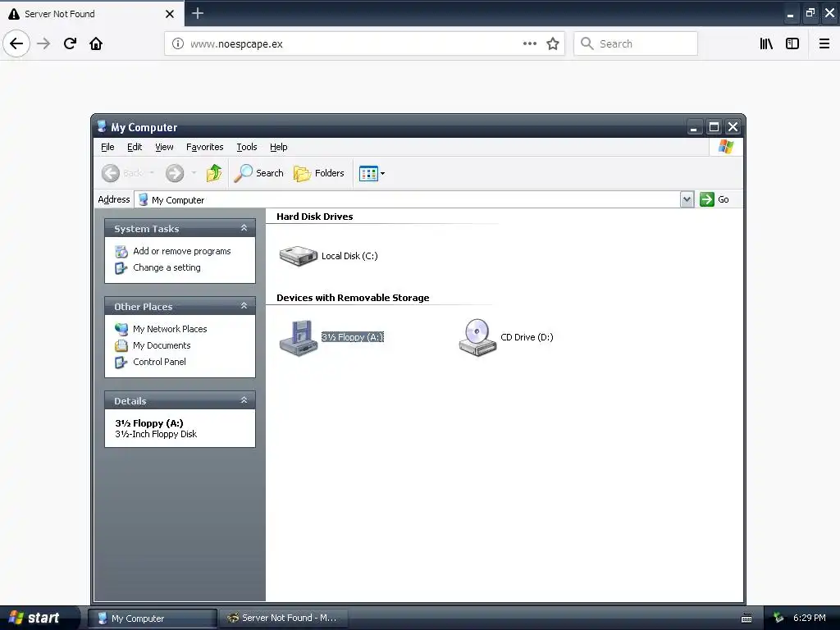
Task: Select the Local Disk (C:) drive icon
Action: coord(299,256)
